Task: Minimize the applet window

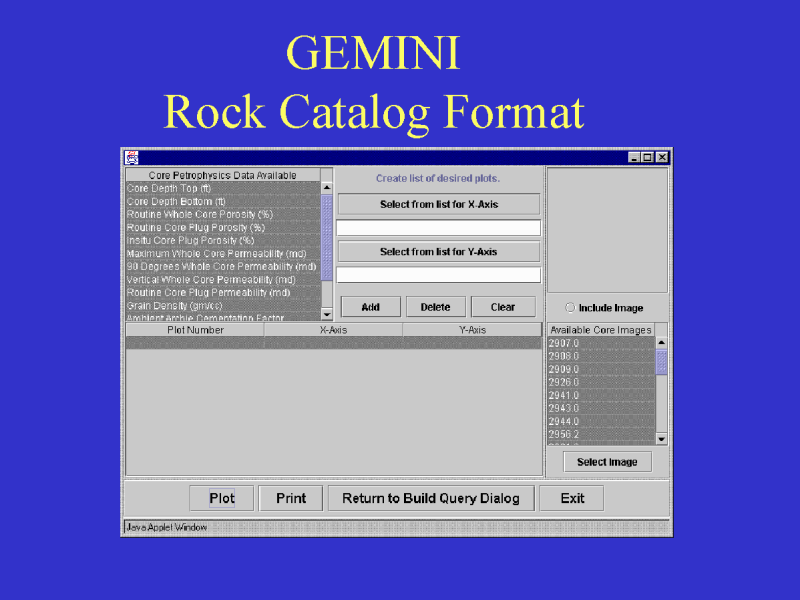Action: 634,157
